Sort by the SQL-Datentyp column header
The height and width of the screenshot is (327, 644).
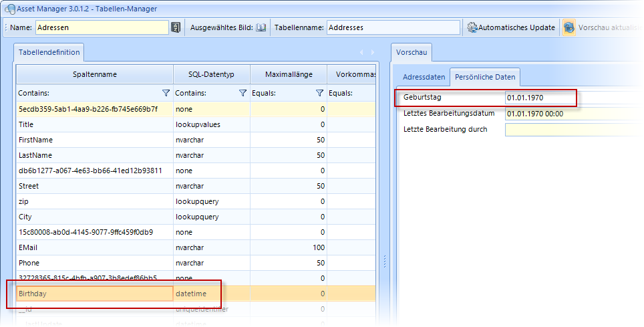[212, 74]
